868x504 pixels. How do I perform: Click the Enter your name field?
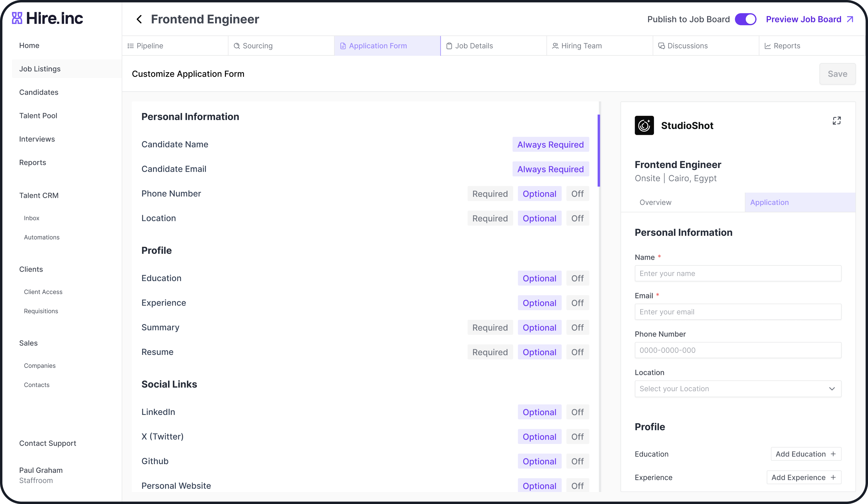point(738,273)
